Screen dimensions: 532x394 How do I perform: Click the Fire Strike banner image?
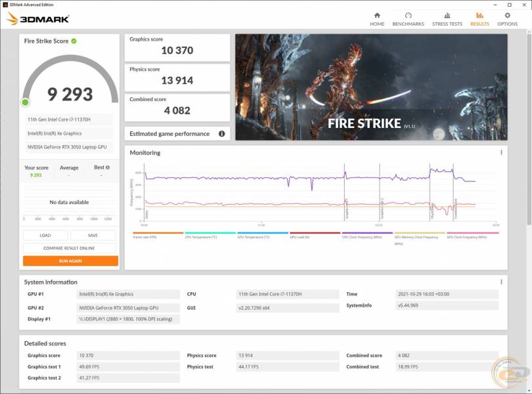pyautogui.click(x=372, y=87)
